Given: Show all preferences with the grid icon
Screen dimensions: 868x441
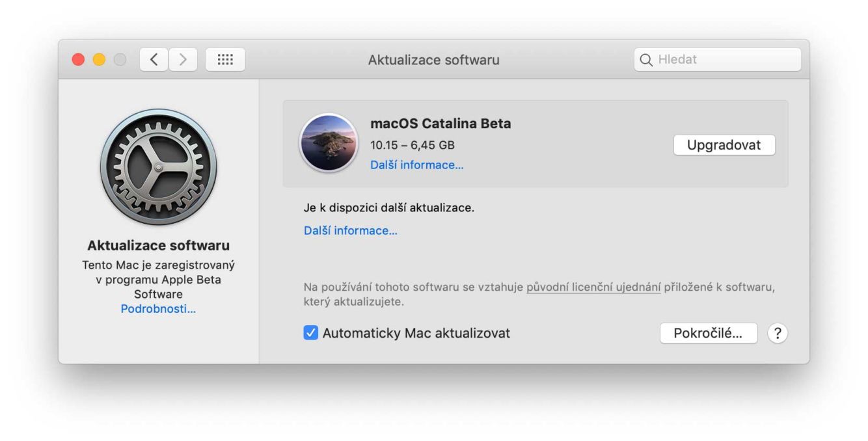Looking at the screenshot, I should tap(225, 60).
